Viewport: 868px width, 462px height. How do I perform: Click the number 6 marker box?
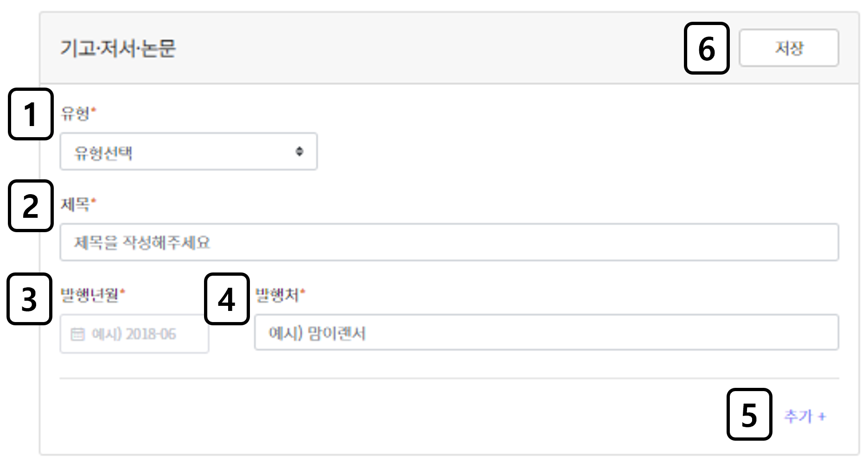(x=706, y=48)
